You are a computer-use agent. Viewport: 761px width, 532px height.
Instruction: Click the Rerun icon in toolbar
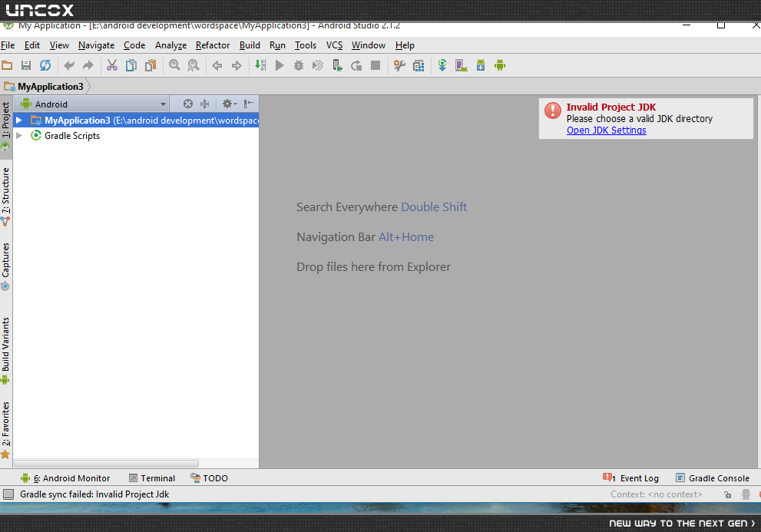pyautogui.click(x=356, y=65)
